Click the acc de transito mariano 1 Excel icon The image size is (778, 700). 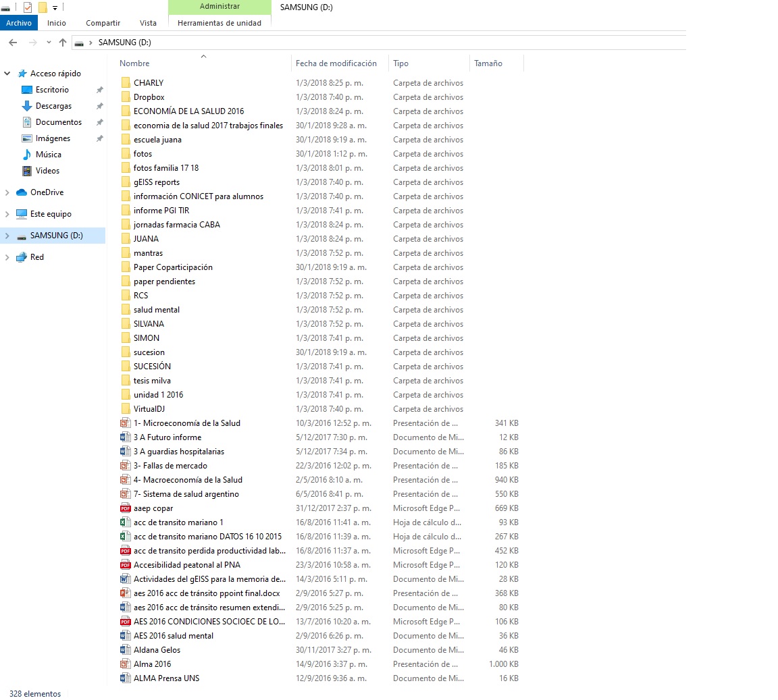click(x=125, y=522)
